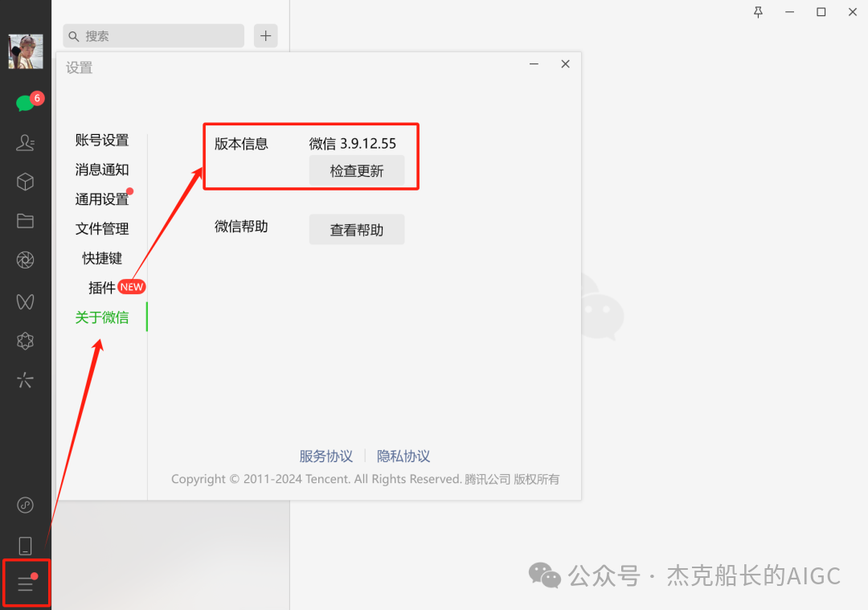Screen dimensions: 868x610
Task: Minimize the 设置 settings dialog
Action: [534, 64]
